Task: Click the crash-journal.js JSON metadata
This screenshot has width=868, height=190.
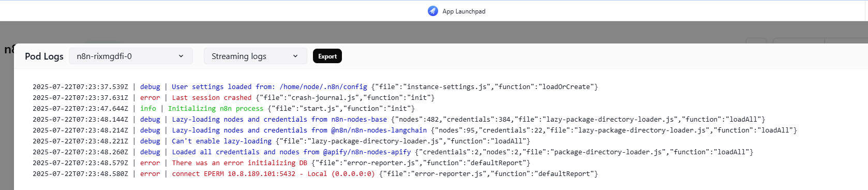Action: 345,97
